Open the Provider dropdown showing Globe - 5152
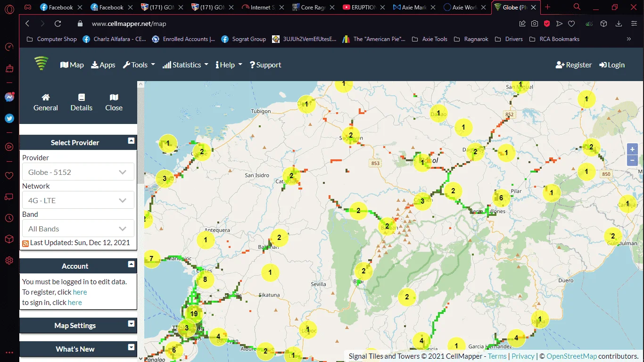Image resolution: width=644 pixels, height=362 pixels. click(x=78, y=172)
